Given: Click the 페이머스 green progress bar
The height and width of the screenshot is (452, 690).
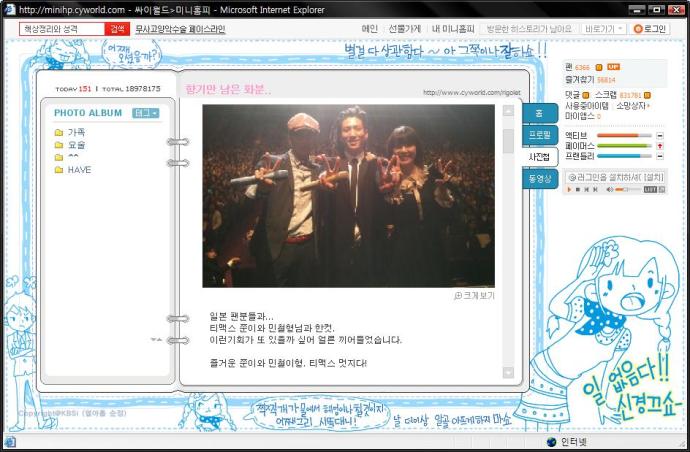Looking at the screenshot, I should [x=624, y=146].
